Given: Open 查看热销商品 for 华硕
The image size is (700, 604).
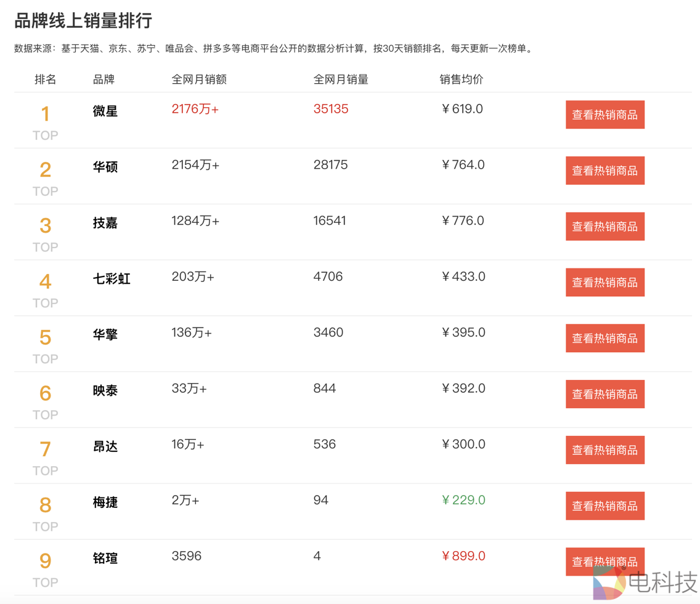Looking at the screenshot, I should (x=604, y=171).
